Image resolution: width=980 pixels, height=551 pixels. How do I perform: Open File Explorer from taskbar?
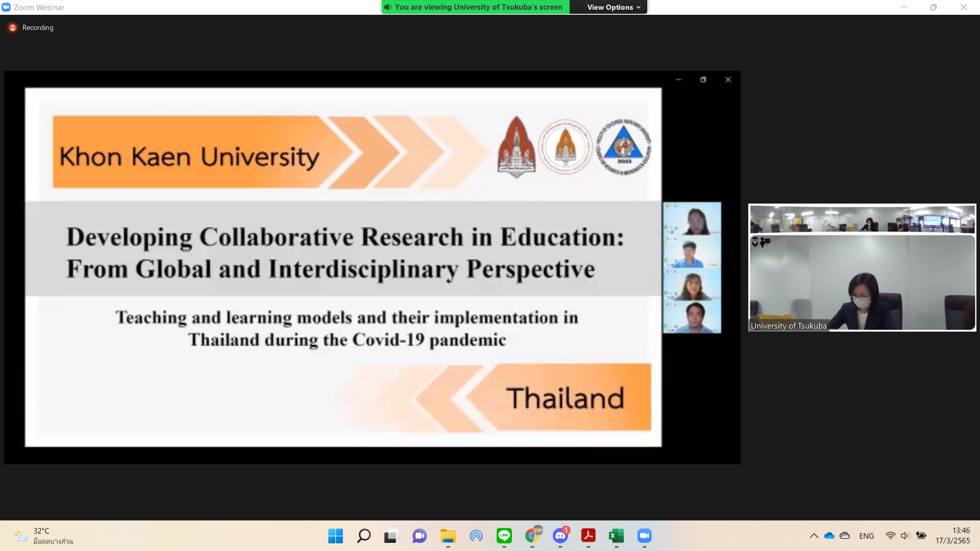point(448,536)
